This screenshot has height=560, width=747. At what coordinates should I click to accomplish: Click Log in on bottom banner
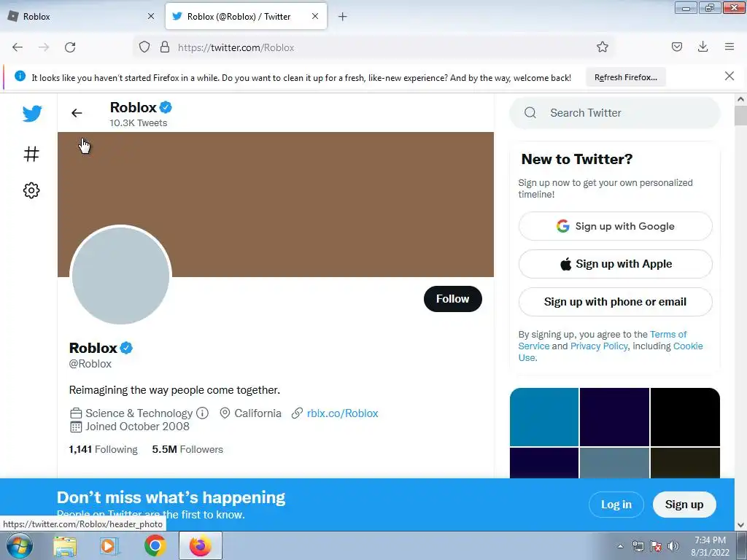pyautogui.click(x=616, y=505)
